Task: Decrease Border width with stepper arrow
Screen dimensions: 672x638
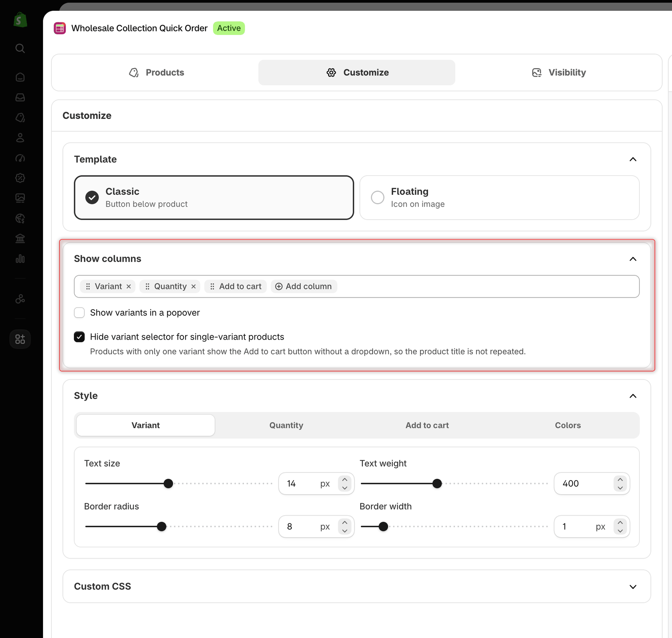Action: [620, 531]
